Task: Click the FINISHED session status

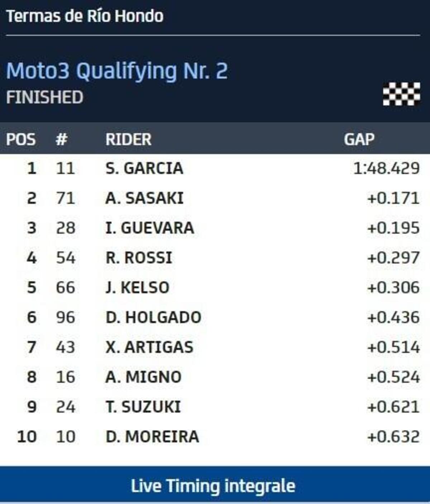Action: [x=45, y=97]
